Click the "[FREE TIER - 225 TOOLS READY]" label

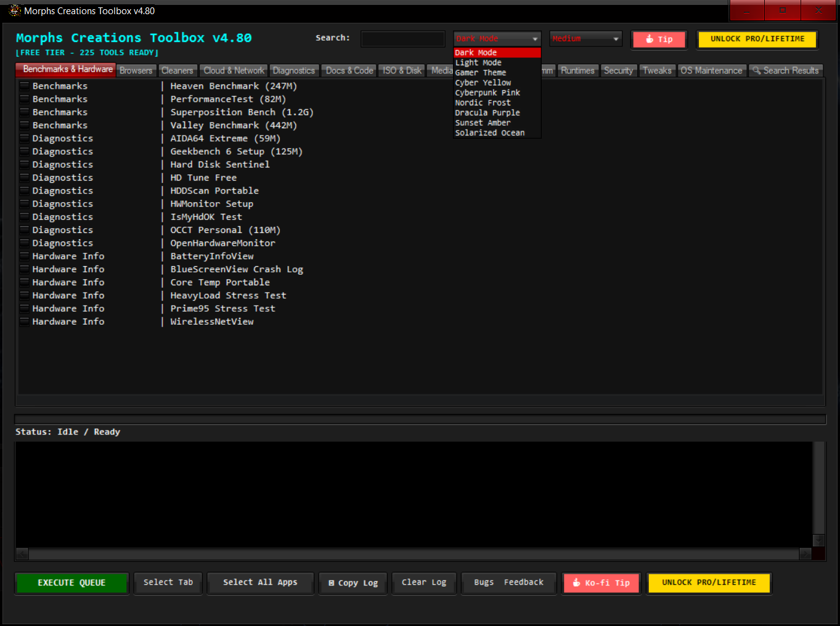(x=87, y=53)
